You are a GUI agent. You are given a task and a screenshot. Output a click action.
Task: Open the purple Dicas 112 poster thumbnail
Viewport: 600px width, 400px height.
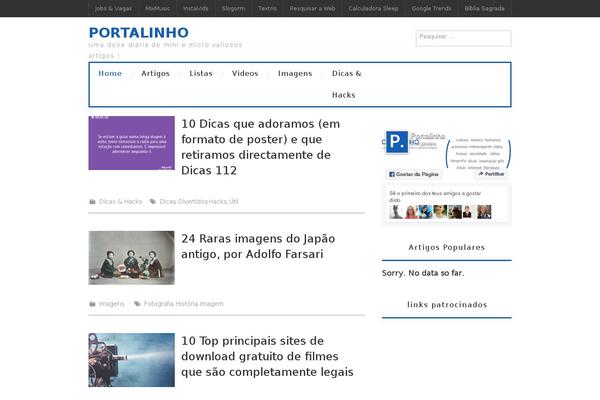(x=132, y=143)
